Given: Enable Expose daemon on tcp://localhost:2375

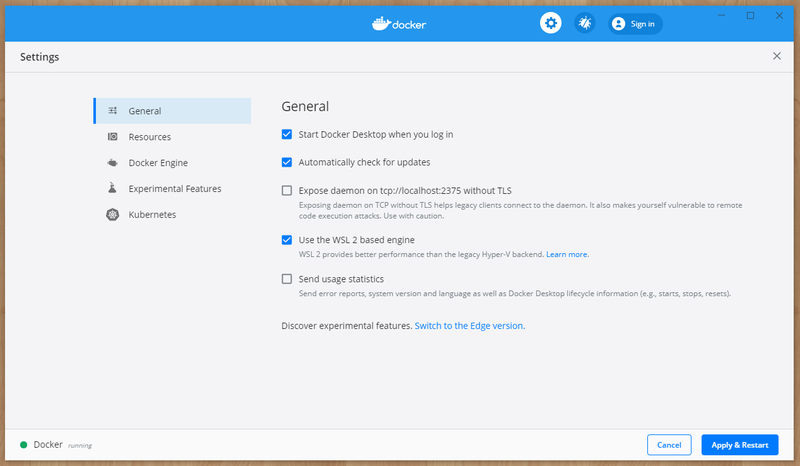Looking at the screenshot, I should click(x=287, y=190).
